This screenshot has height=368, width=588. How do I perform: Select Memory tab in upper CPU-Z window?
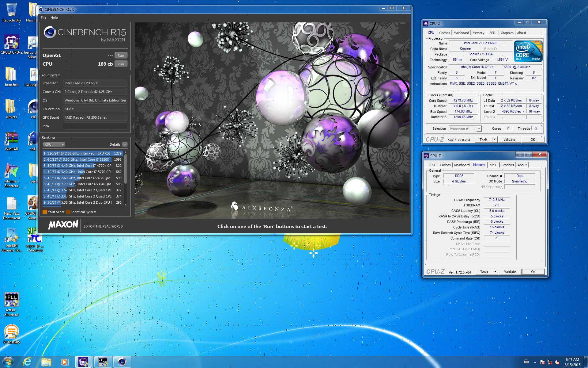pos(478,33)
